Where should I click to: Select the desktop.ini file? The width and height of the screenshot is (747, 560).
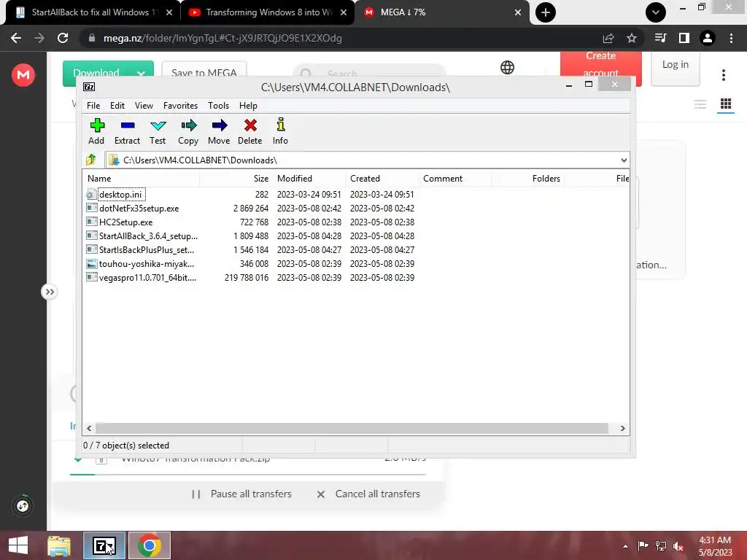120,194
